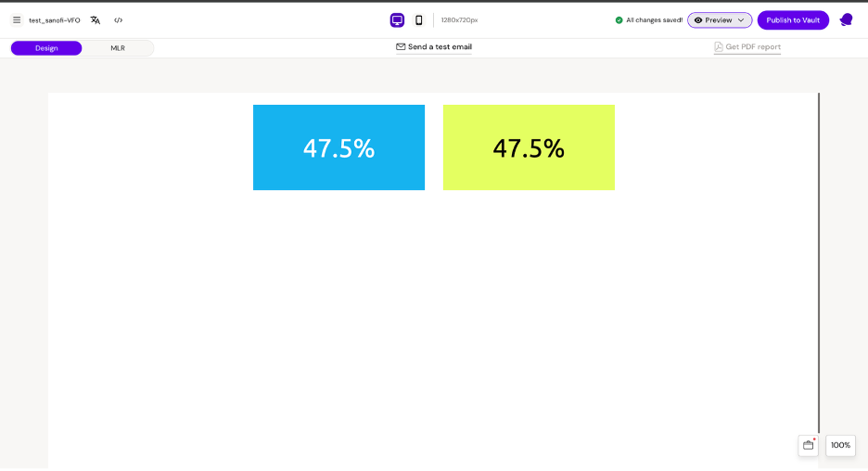This screenshot has width=868, height=471.
Task: Click the green saved status checkmark
Action: pos(619,19)
